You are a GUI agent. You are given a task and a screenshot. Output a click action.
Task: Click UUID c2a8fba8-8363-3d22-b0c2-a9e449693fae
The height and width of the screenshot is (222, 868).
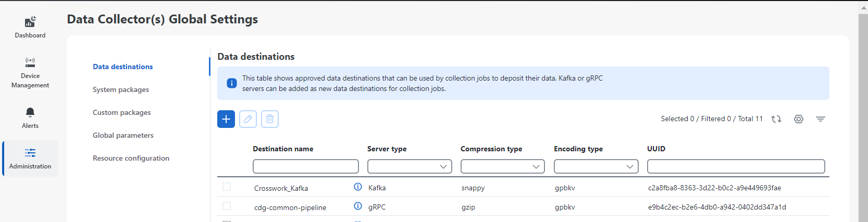(715, 188)
